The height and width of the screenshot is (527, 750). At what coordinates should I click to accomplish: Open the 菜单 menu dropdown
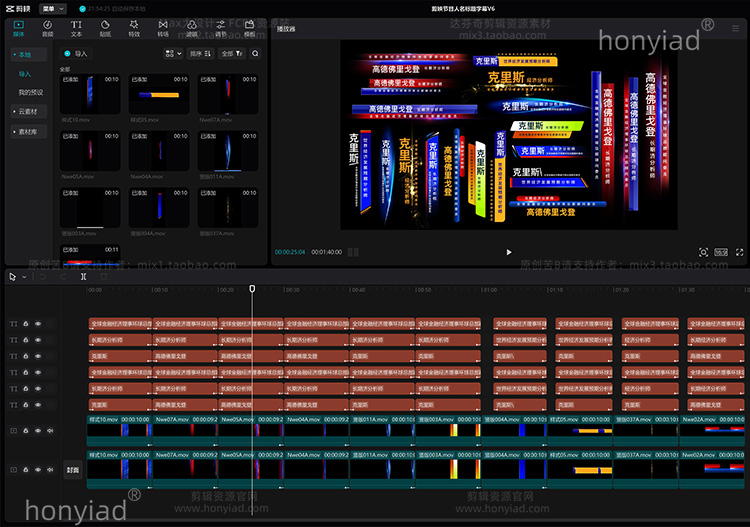click(52, 9)
